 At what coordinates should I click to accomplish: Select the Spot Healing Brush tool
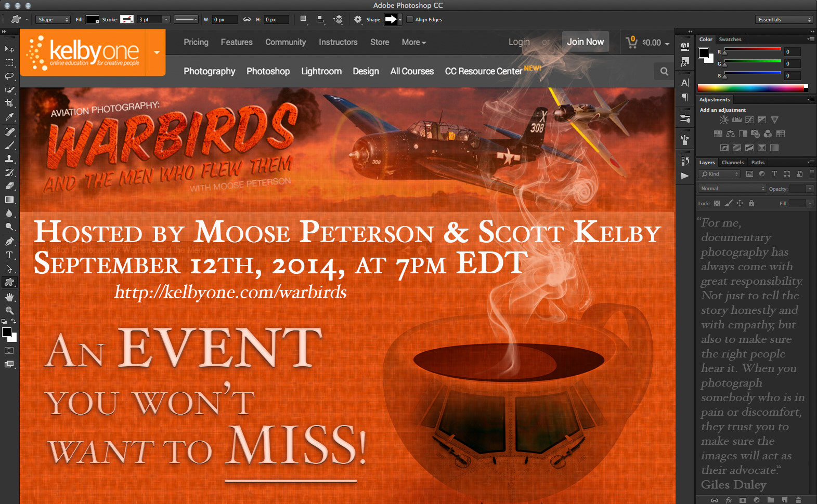click(9, 132)
